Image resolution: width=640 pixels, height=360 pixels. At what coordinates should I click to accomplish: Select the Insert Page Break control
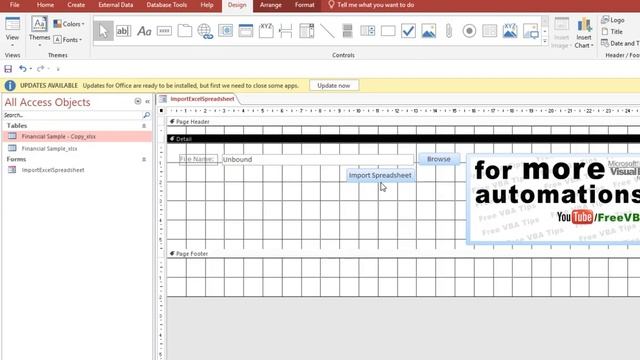coord(286,31)
